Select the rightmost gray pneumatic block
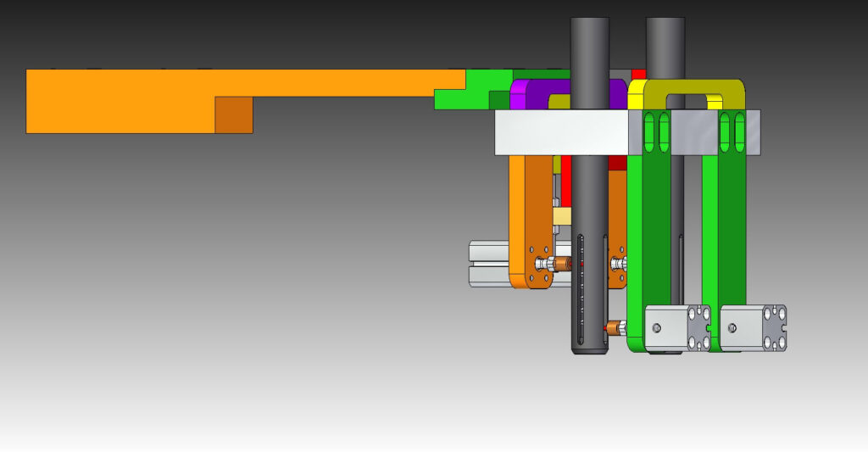 [x=754, y=328]
